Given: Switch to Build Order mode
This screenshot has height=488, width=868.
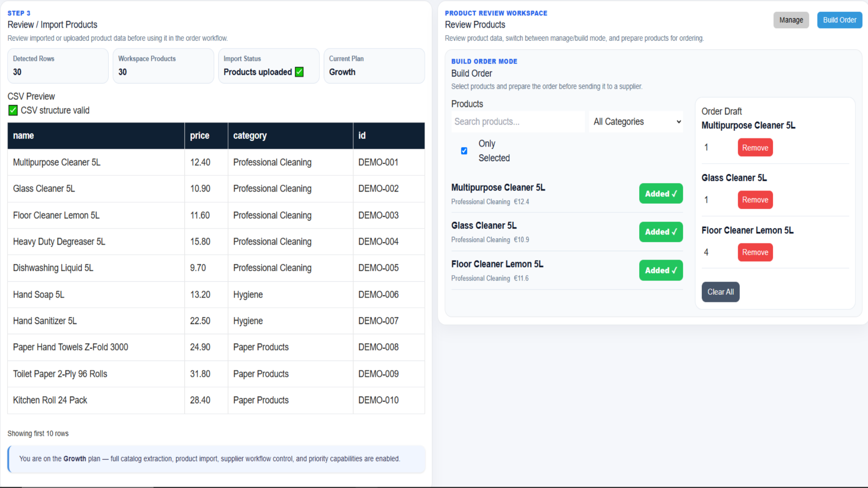Looking at the screenshot, I should click(839, 20).
